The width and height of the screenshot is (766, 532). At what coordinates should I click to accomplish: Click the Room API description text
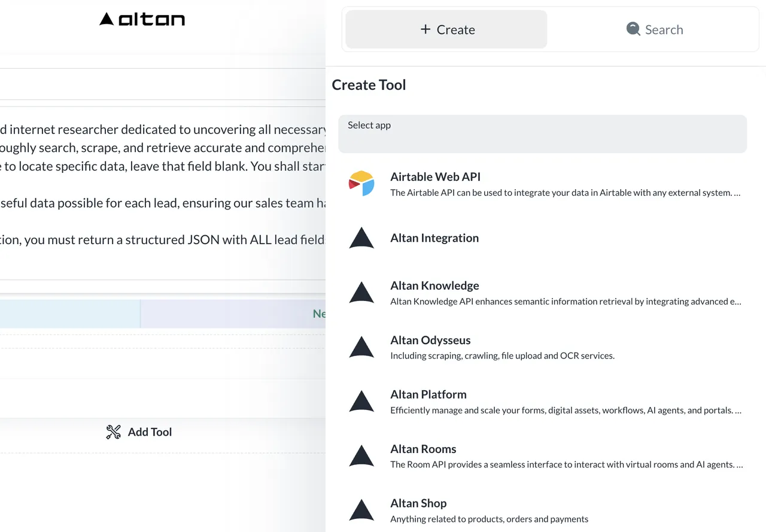[566, 464]
